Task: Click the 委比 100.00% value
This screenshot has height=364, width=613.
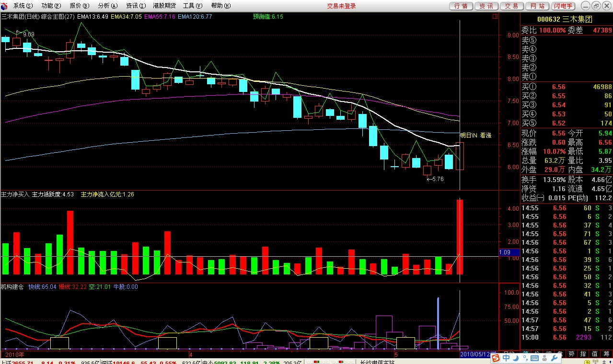Action: [x=552, y=30]
